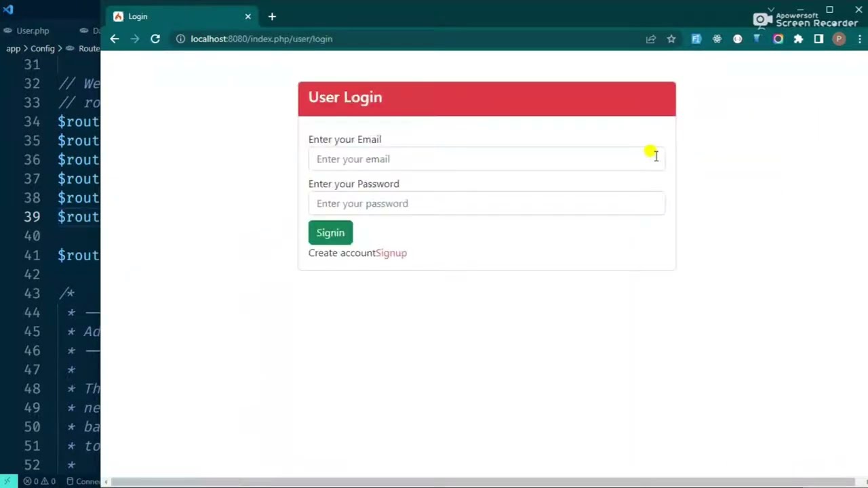The width and height of the screenshot is (868, 488).
Task: Focus the Enter your password field
Action: [487, 203]
